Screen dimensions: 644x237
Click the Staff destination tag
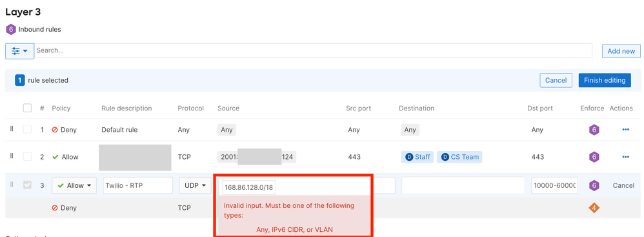[x=418, y=156]
